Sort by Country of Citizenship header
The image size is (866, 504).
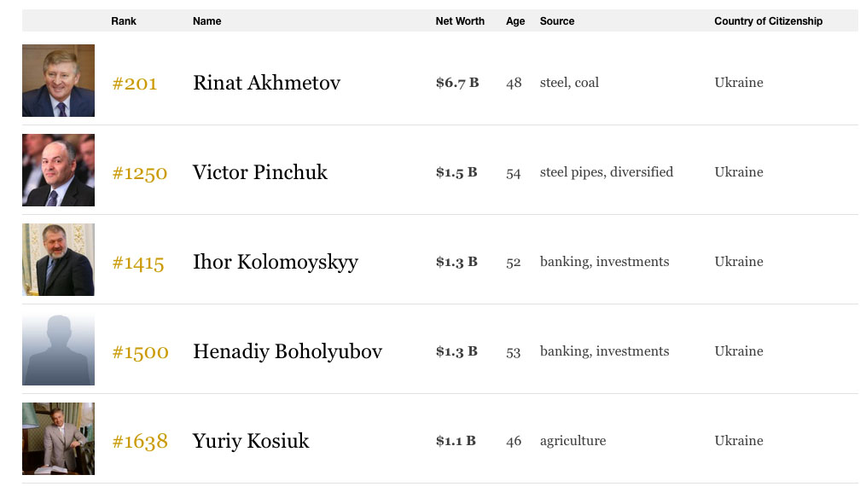[768, 21]
